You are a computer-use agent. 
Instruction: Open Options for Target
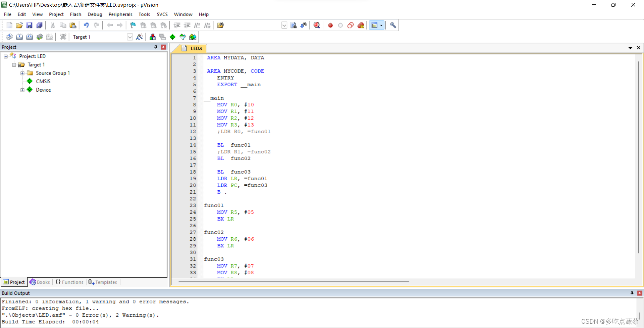139,37
